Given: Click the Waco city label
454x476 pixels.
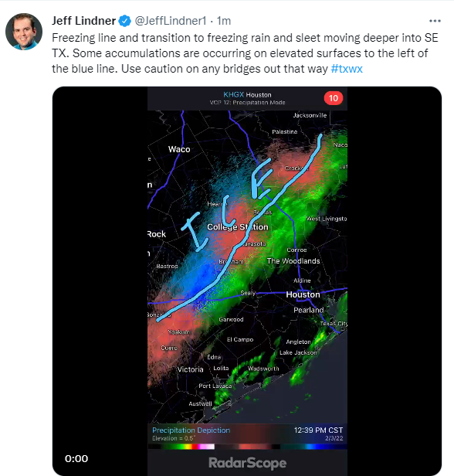Looking at the screenshot, I should (x=179, y=149).
